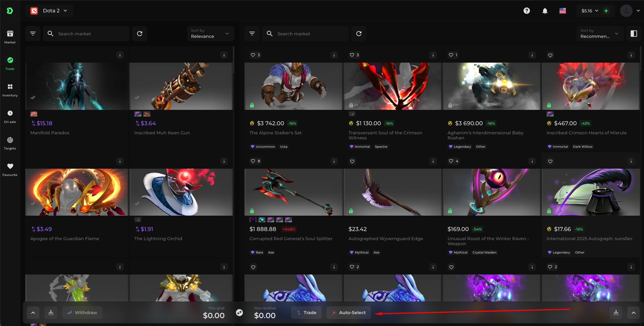Open more options for Inscribed Crimson Hearts of Misrule
Screen dimensions: 644x326
631,55
